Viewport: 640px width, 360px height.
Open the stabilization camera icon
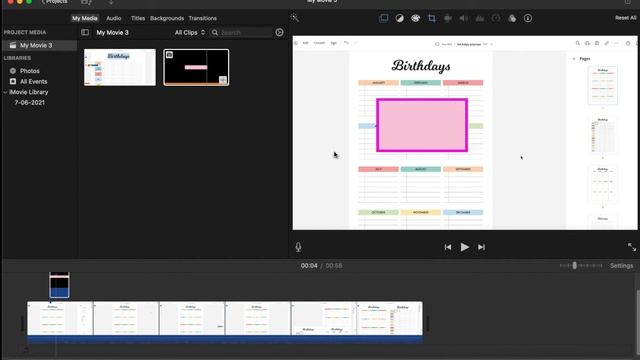[448, 18]
